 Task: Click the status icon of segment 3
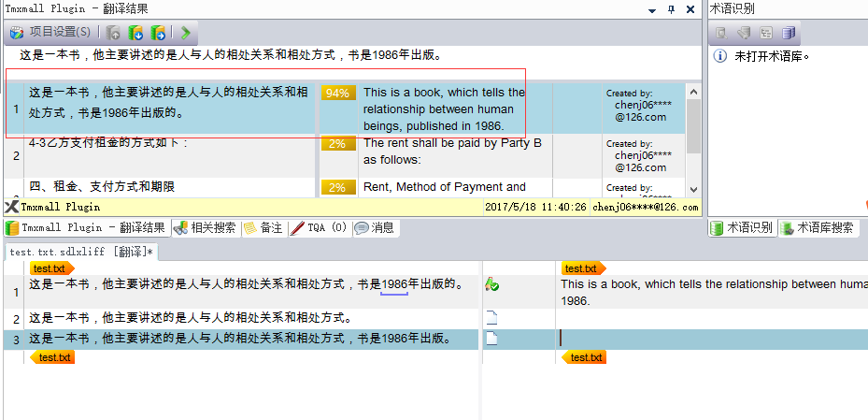pos(491,339)
